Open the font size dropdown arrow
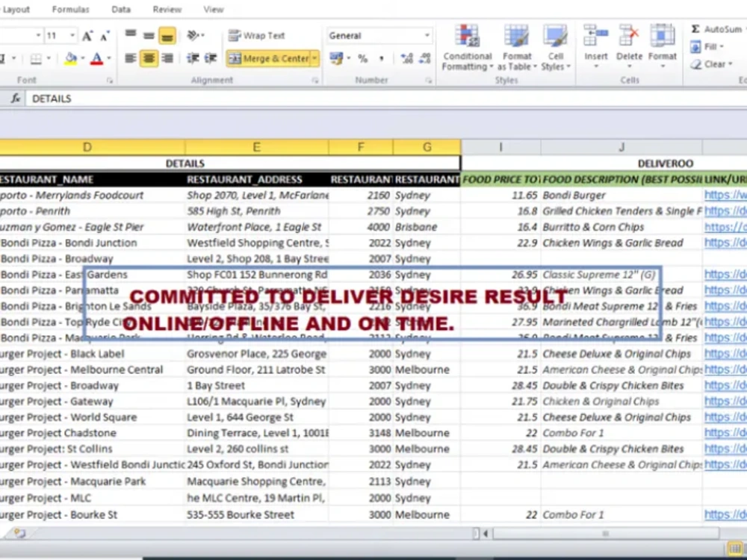This screenshot has width=747, height=560. 72,36
